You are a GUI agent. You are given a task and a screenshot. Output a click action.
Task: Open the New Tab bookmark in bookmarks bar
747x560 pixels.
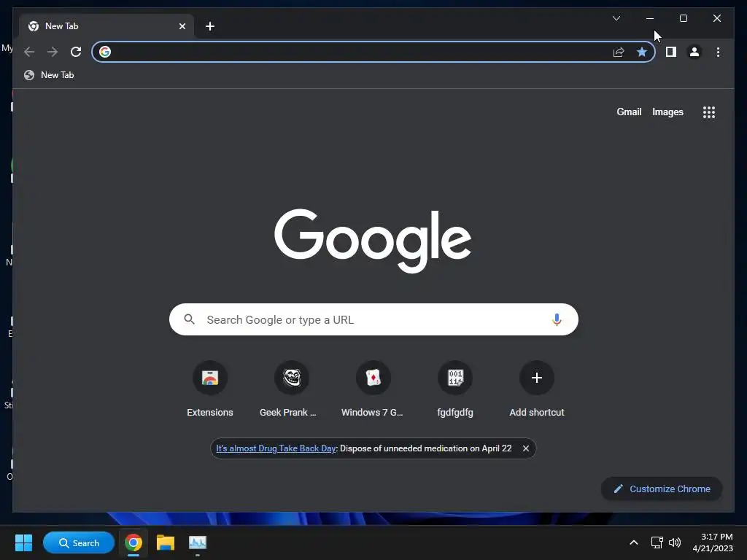click(50, 75)
